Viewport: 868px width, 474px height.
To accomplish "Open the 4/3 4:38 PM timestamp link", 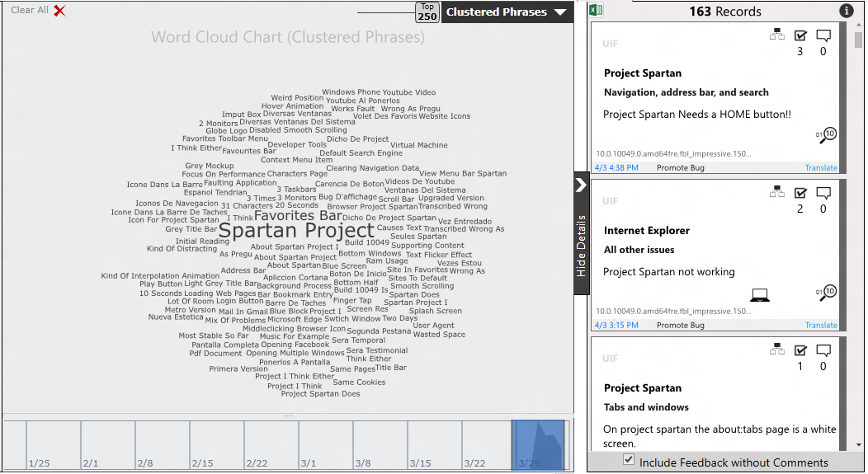I will (616, 167).
